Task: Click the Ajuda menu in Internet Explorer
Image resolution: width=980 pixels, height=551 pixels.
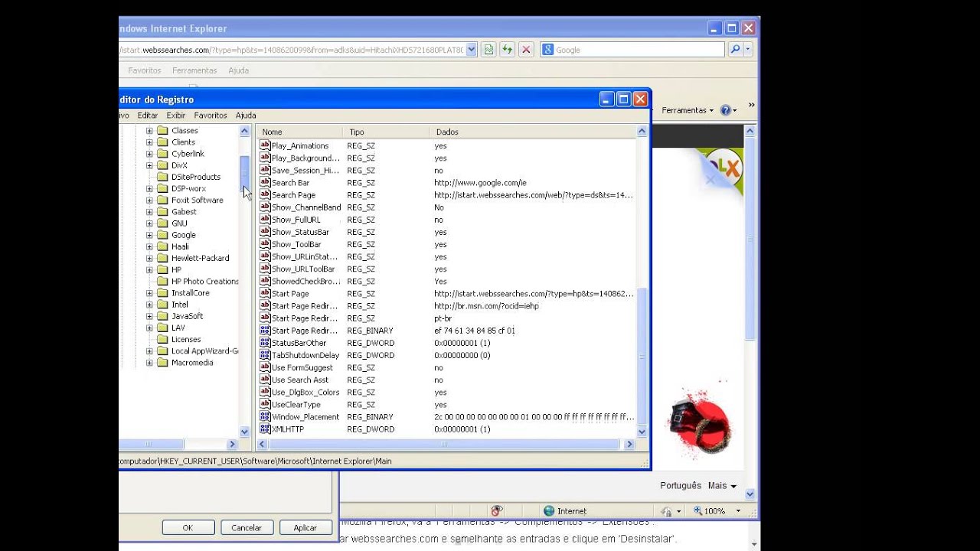Action: (238, 70)
